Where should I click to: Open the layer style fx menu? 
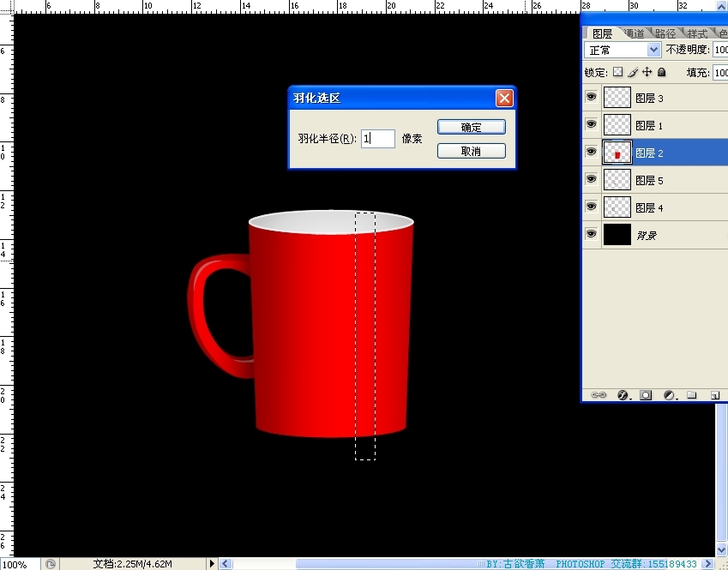tap(623, 395)
